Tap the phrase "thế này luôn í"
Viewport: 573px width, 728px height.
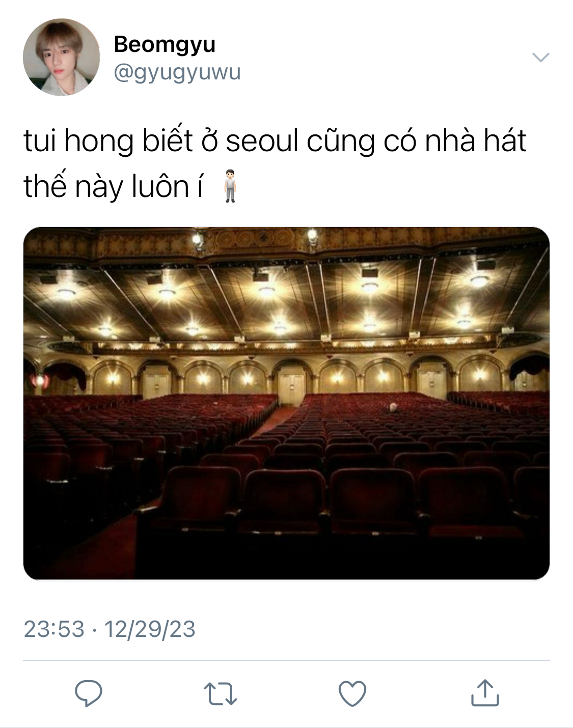click(x=113, y=187)
